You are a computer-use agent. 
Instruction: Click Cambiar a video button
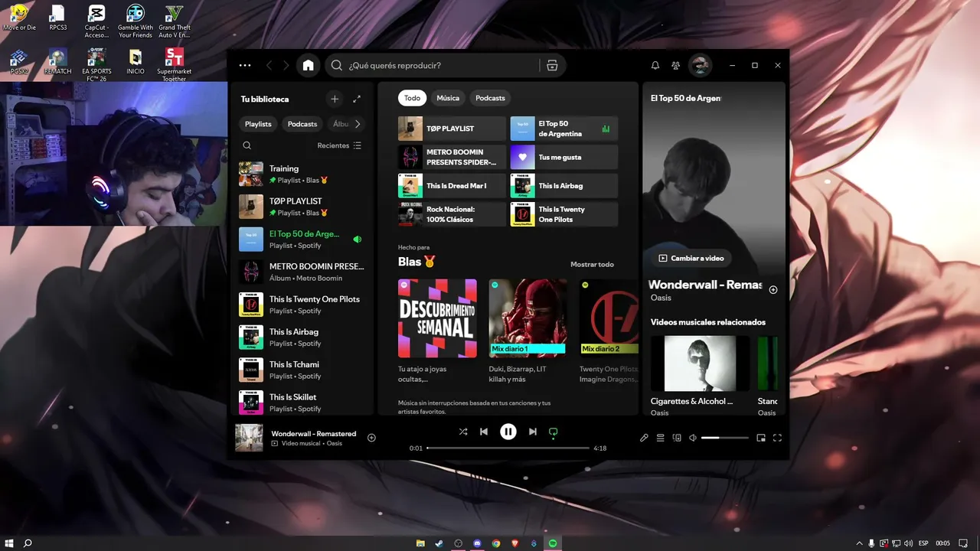pyautogui.click(x=691, y=258)
